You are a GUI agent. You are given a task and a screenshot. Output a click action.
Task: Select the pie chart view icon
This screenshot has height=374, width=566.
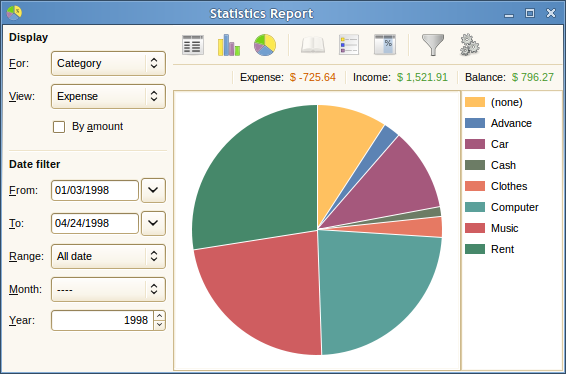coord(265,45)
